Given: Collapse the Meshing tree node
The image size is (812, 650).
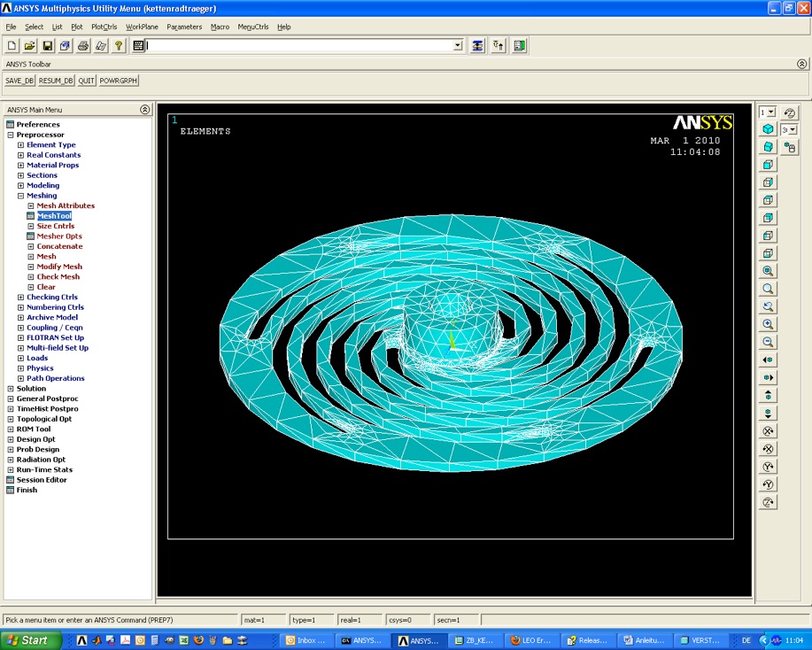Looking at the screenshot, I should 20,196.
